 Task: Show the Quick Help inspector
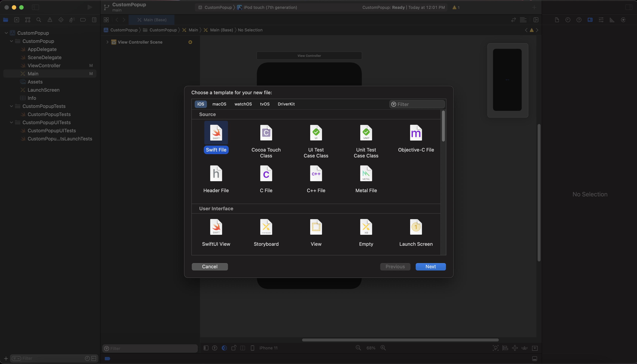point(579,20)
